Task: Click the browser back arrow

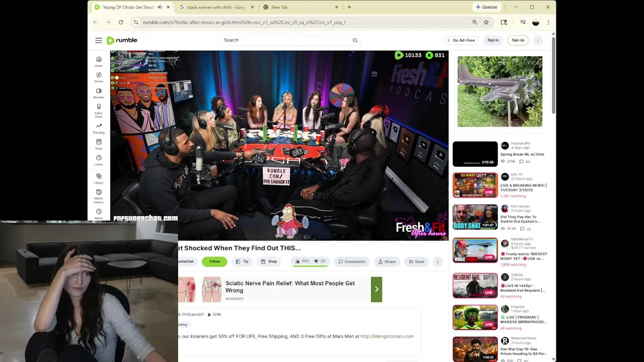Action: 96,22
